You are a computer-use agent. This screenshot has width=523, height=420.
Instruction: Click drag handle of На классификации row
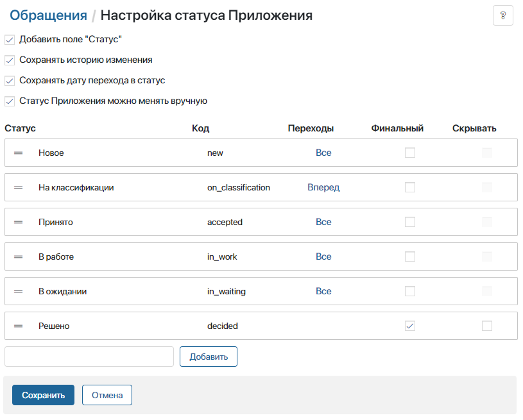pos(19,187)
